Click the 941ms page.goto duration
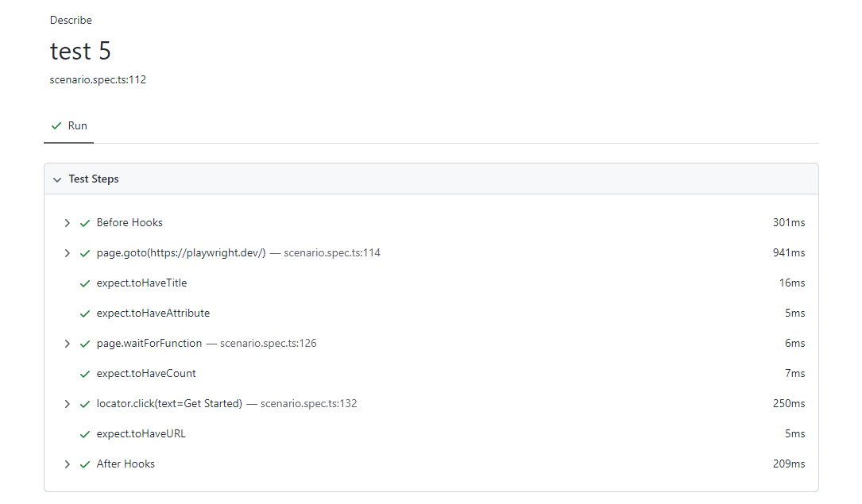 (x=789, y=252)
